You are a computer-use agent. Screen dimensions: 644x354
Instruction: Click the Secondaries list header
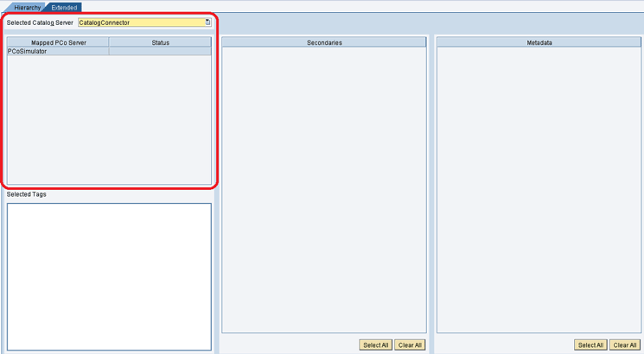(324, 42)
